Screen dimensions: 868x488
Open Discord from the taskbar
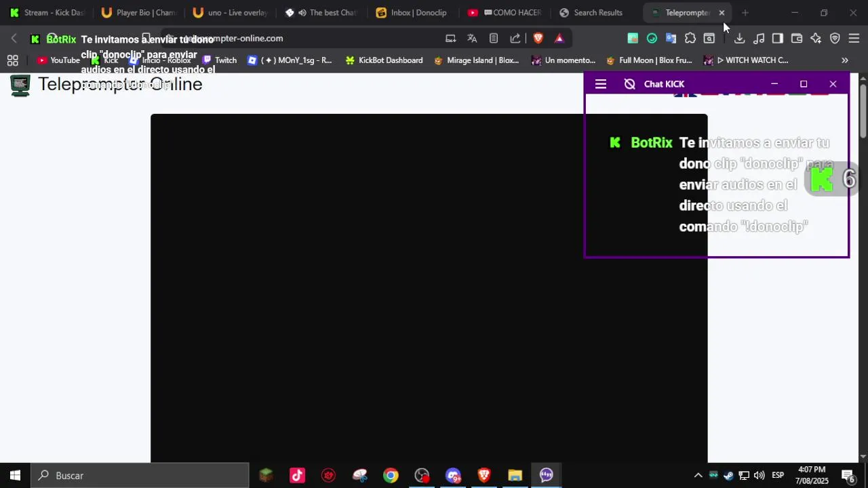pyautogui.click(x=453, y=475)
